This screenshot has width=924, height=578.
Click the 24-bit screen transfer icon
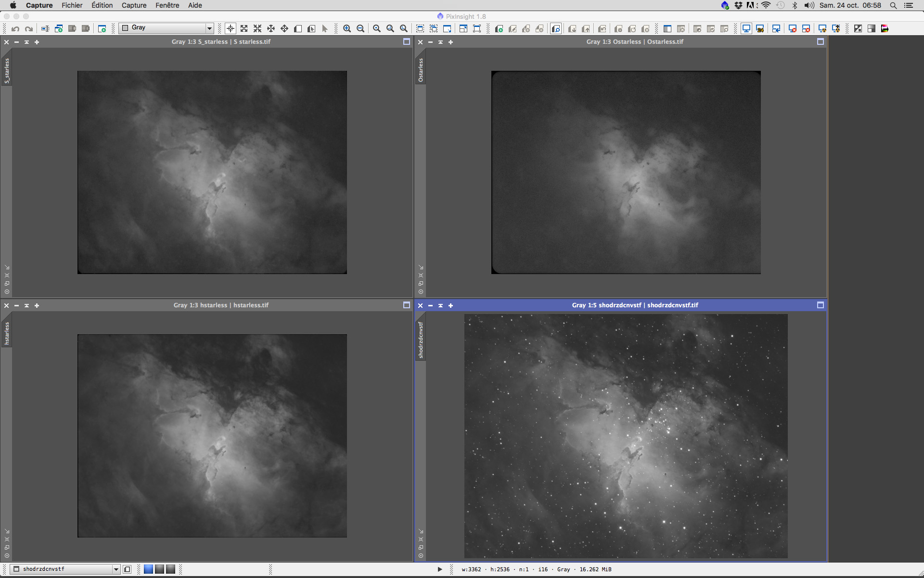coord(760,29)
